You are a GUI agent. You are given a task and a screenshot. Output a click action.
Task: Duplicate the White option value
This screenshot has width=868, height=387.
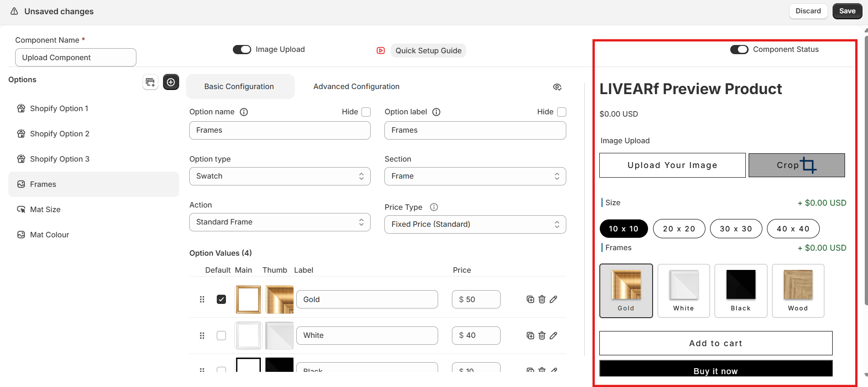coord(530,336)
